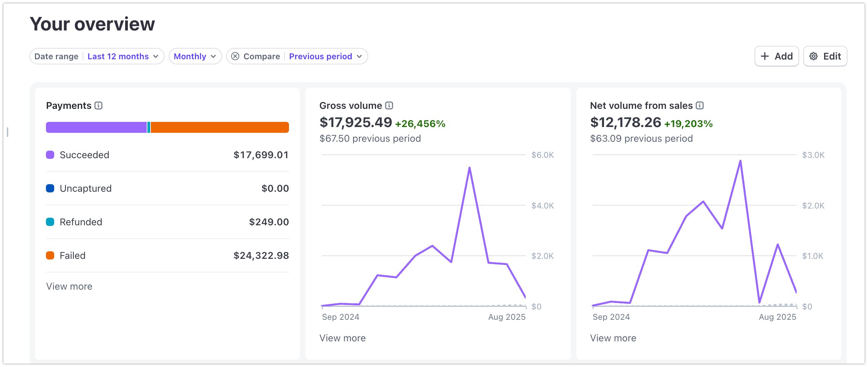Viewport: 868px width, 367px height.
Task: Click the Net volume from sales info icon
Action: pyautogui.click(x=700, y=105)
